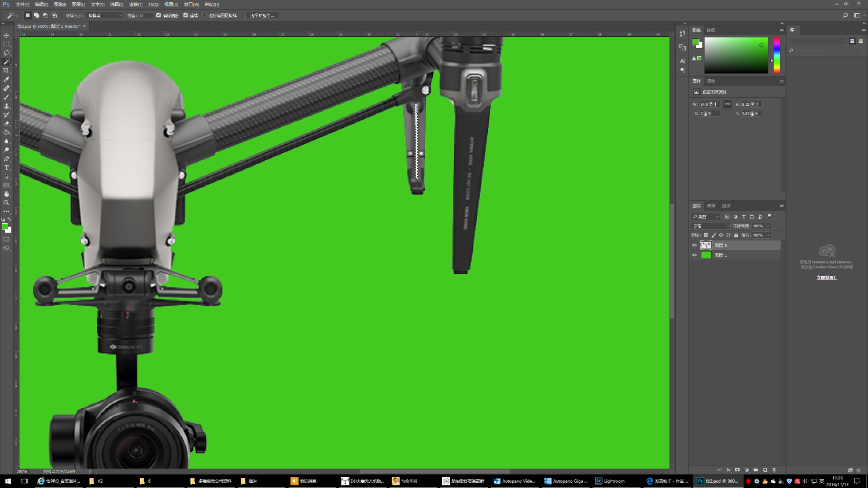868x488 pixels.
Task: Click the Creative Cloud get it now link
Action: point(826,278)
